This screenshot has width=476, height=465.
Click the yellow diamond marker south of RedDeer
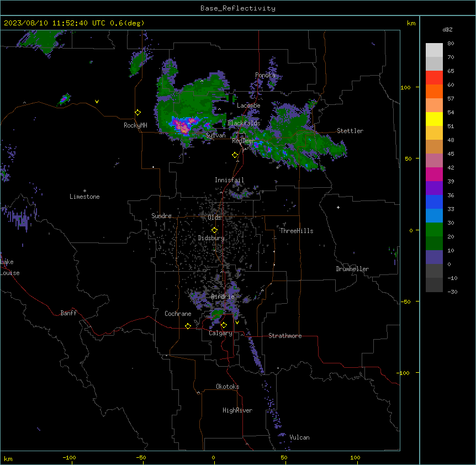click(x=235, y=155)
